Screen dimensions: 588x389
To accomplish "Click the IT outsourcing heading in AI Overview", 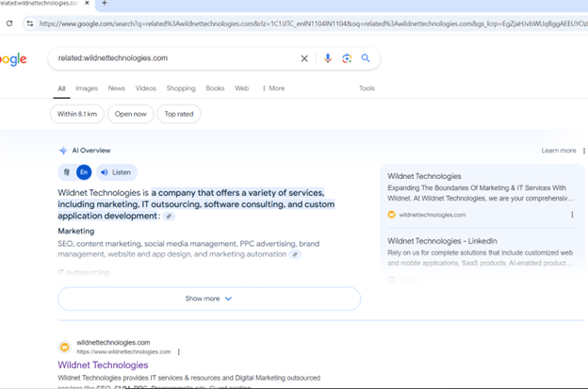I will coord(84,272).
